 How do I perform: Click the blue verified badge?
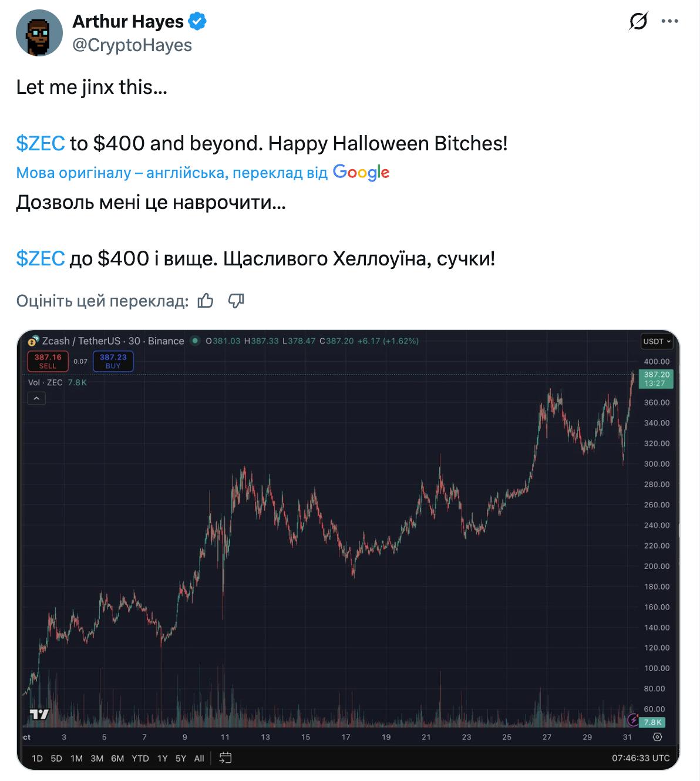(x=197, y=22)
